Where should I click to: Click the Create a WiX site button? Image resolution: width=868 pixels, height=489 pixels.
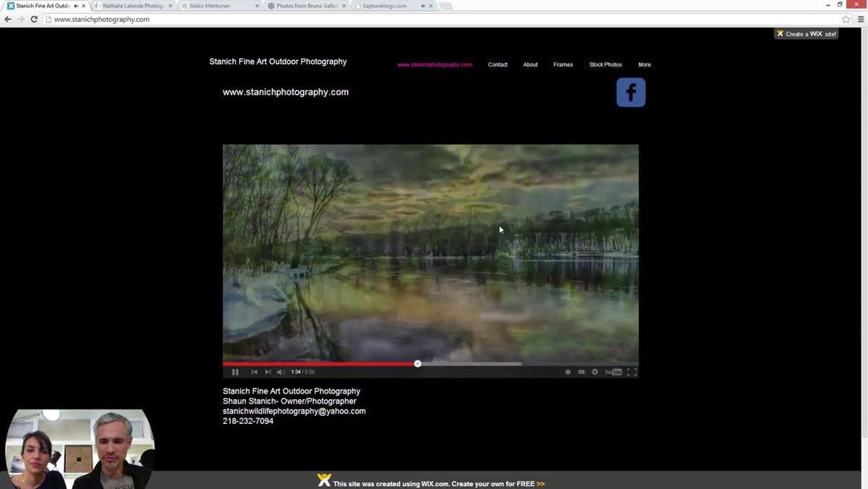click(x=807, y=33)
